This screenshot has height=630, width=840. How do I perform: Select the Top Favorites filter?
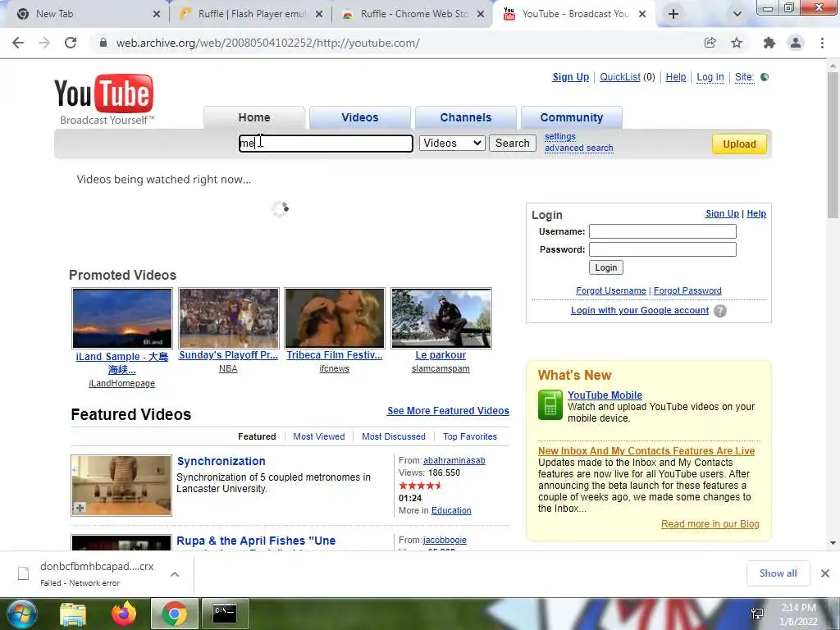pos(470,436)
